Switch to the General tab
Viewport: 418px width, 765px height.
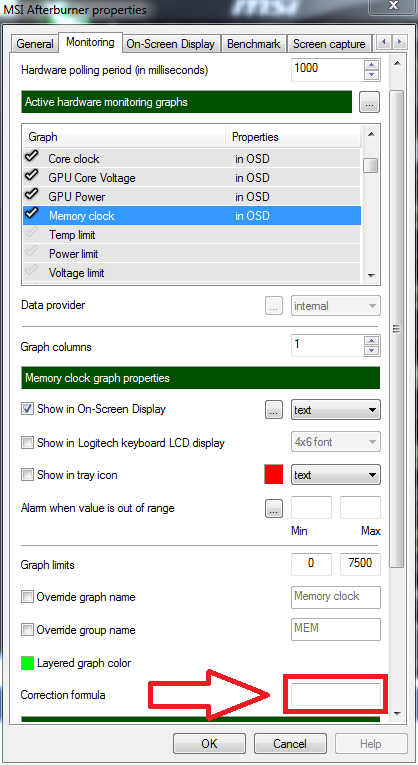[35, 43]
